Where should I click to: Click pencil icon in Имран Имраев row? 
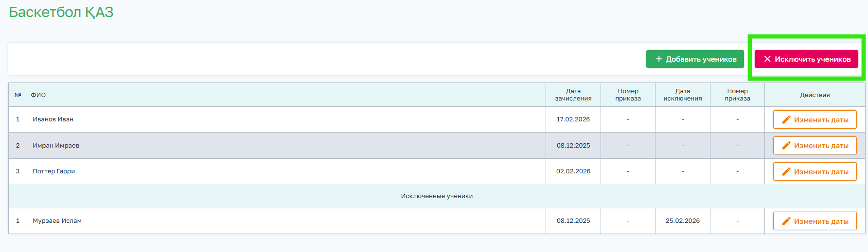[786, 146]
